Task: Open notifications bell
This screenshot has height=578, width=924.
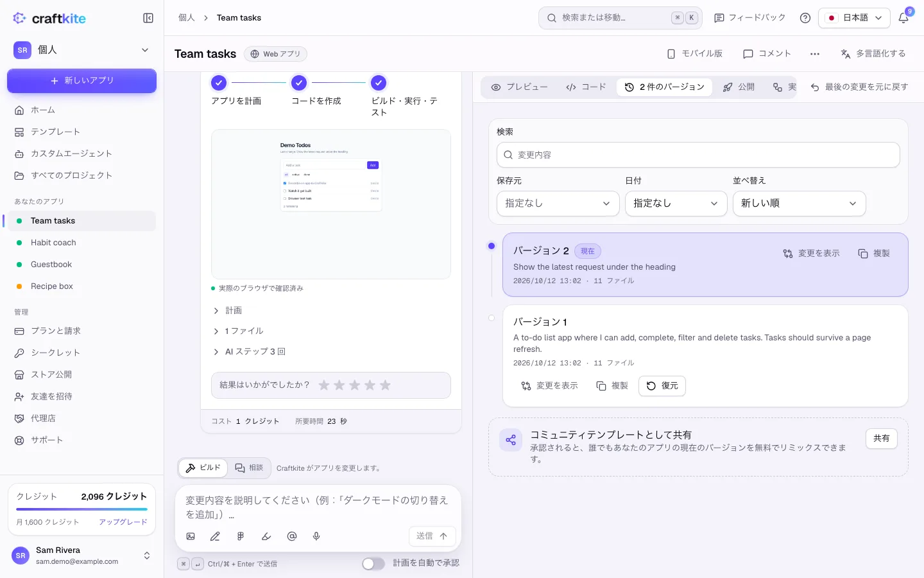Action: click(903, 18)
